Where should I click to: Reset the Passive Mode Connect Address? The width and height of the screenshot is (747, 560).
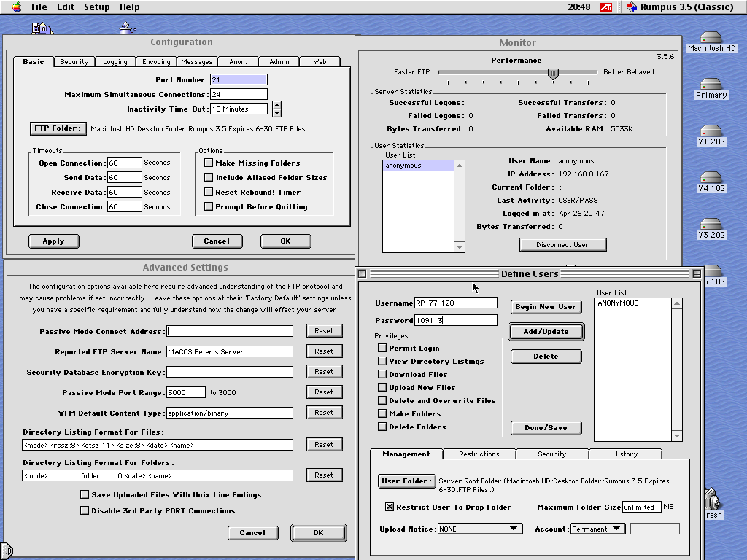324,331
